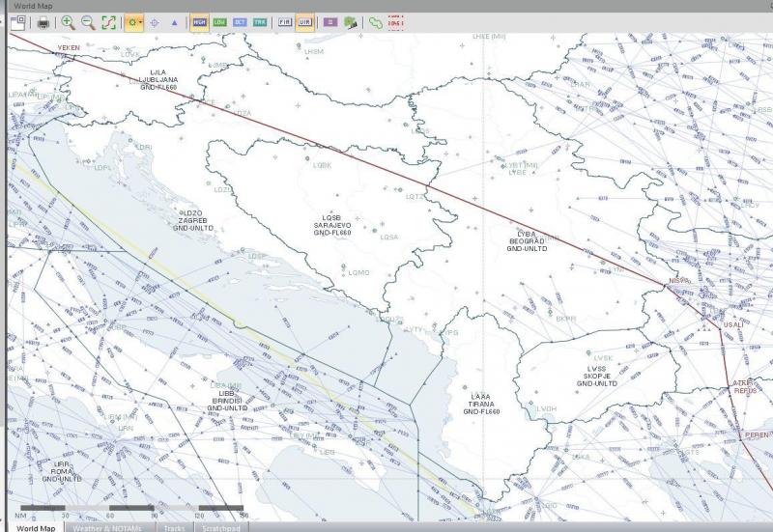Click the BKPR airport label
This screenshot has height=532, width=773.
click(565, 319)
